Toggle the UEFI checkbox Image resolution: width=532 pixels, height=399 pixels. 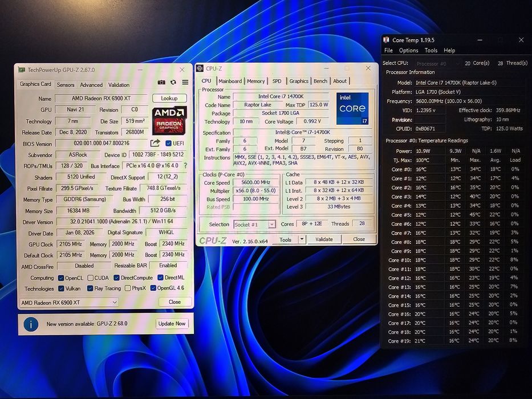click(168, 143)
